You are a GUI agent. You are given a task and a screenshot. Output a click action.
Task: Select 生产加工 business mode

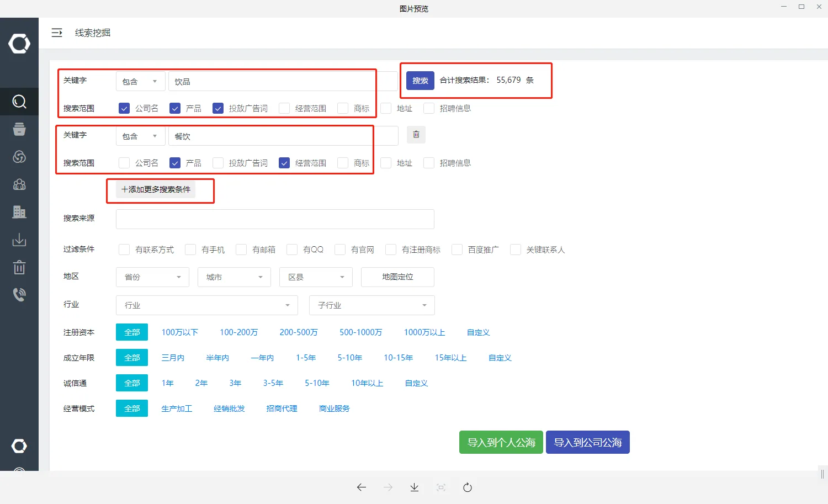click(x=177, y=408)
